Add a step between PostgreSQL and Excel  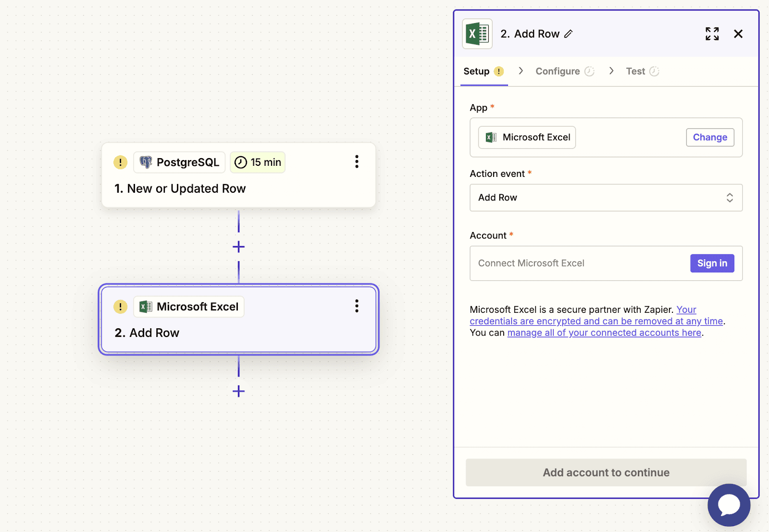click(238, 247)
